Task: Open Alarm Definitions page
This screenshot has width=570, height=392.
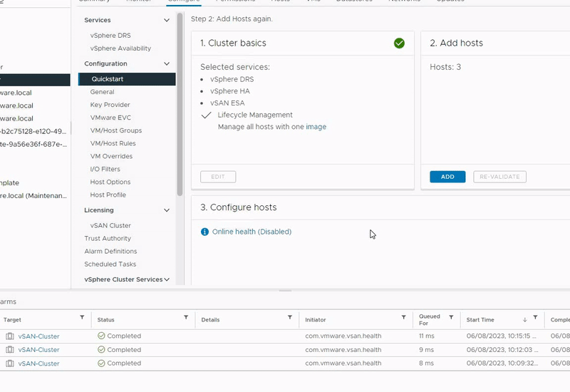Action: (110, 252)
